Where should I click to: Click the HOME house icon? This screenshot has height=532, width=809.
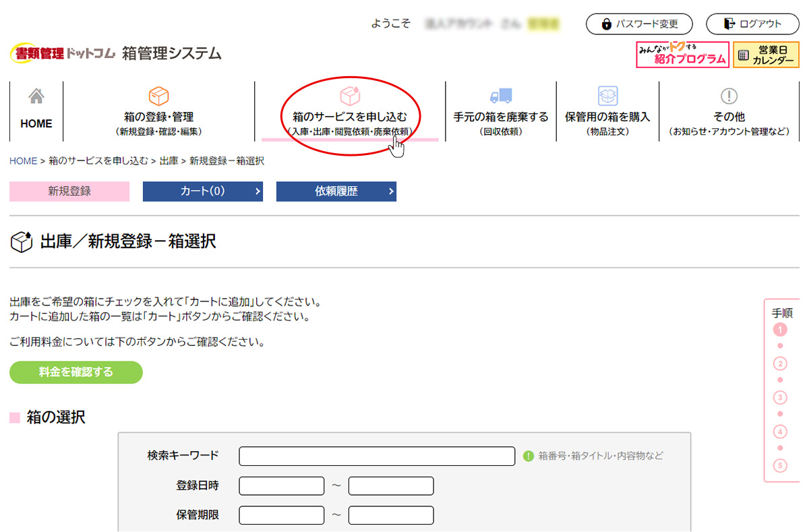pyautogui.click(x=36, y=97)
